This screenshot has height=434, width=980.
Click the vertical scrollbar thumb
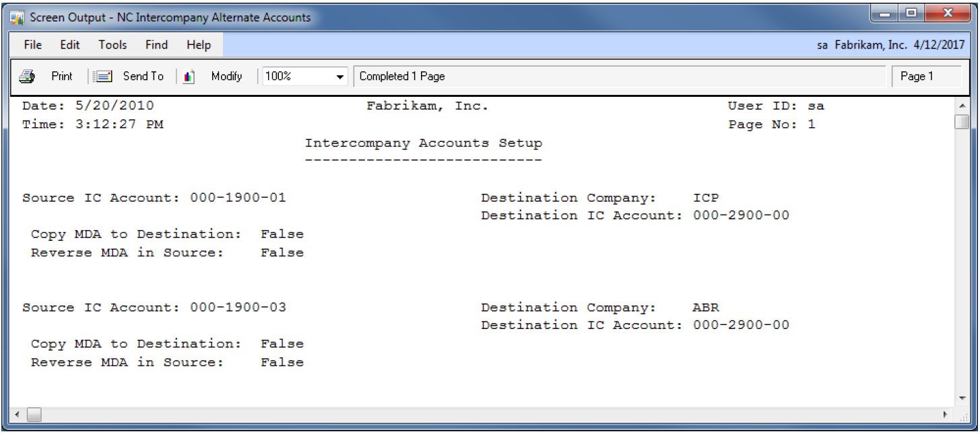pyautogui.click(x=962, y=122)
